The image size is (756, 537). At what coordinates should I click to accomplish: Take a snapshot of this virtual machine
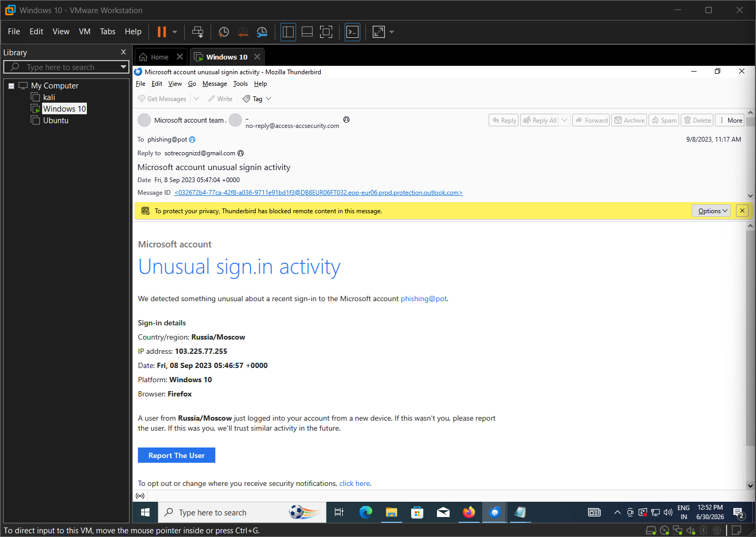224,32
